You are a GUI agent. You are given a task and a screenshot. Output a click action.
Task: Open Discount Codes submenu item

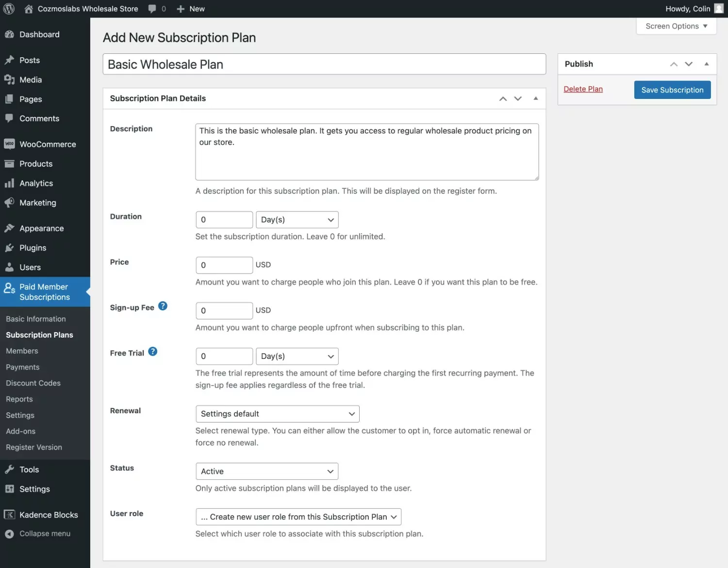point(33,383)
